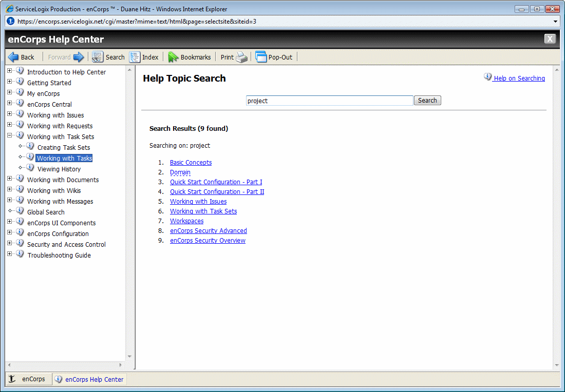The image size is (565, 392).
Task: Select Viewing History tree item
Action: (x=59, y=169)
